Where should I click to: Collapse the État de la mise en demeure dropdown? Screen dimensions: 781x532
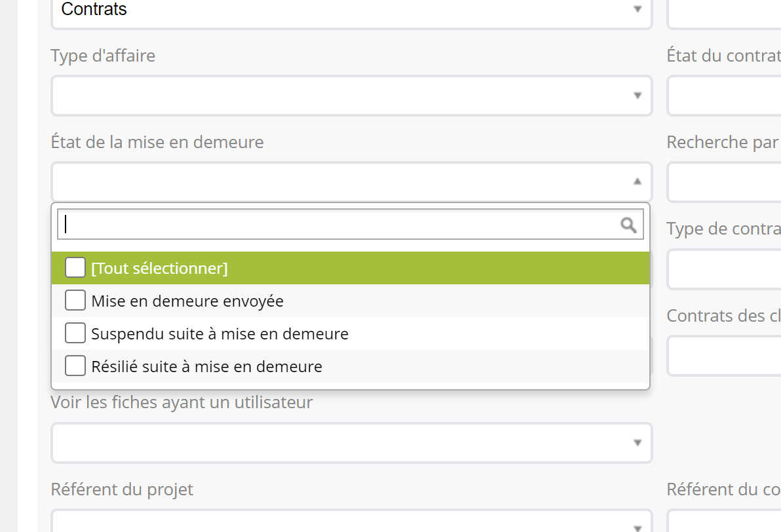(x=351, y=181)
